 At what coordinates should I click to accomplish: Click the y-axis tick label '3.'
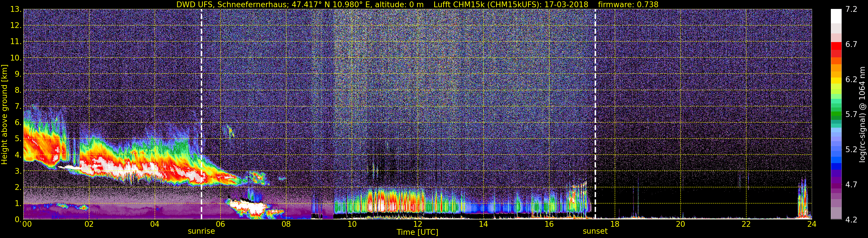(x=18, y=171)
